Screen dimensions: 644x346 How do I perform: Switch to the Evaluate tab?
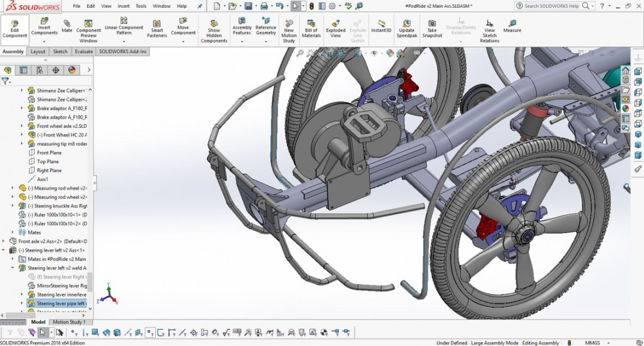pyautogui.click(x=83, y=51)
